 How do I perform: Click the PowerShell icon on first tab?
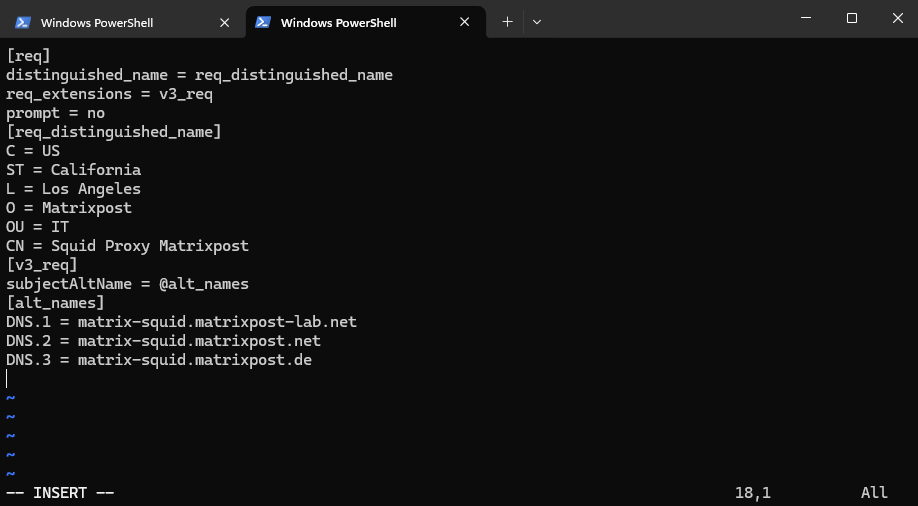pyautogui.click(x=23, y=22)
